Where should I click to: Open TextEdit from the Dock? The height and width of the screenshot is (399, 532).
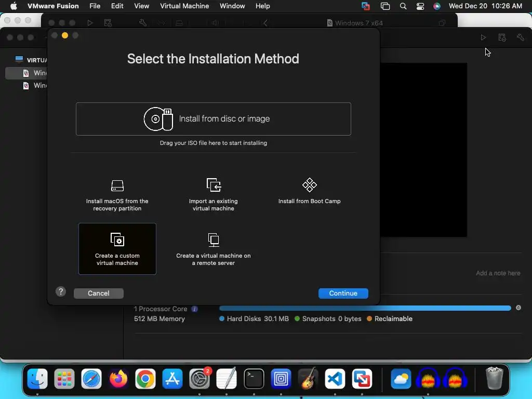point(227,379)
